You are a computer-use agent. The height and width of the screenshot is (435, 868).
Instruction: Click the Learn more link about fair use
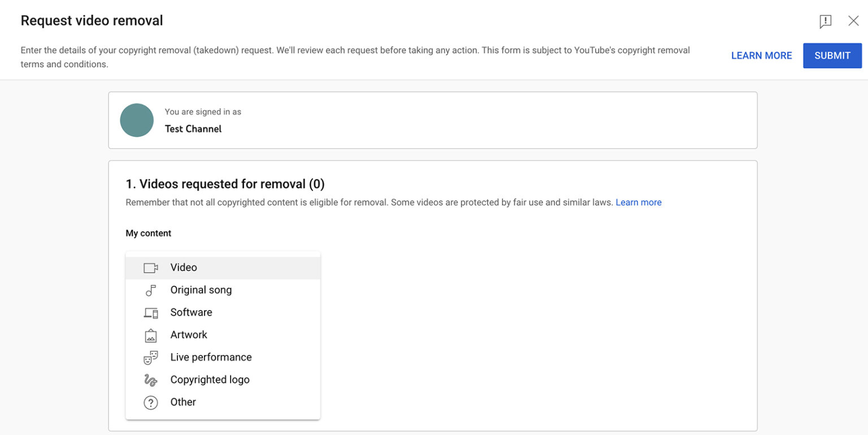(639, 202)
